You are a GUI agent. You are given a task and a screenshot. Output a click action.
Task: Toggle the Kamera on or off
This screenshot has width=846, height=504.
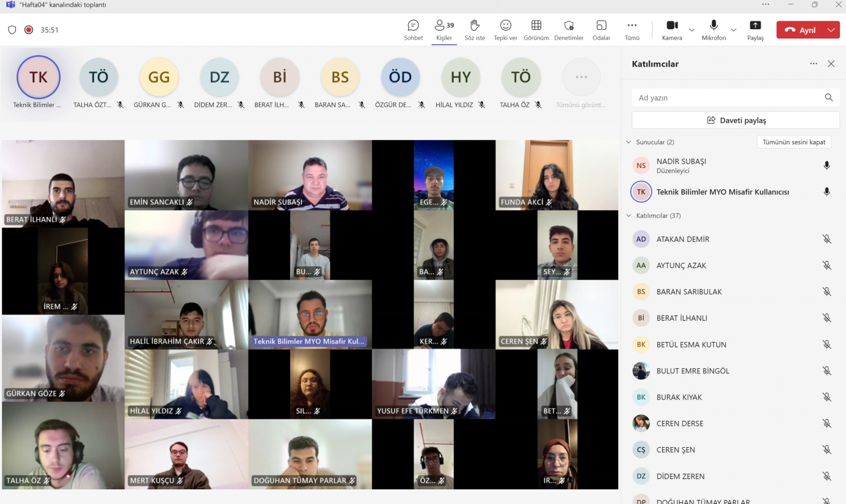click(x=672, y=26)
